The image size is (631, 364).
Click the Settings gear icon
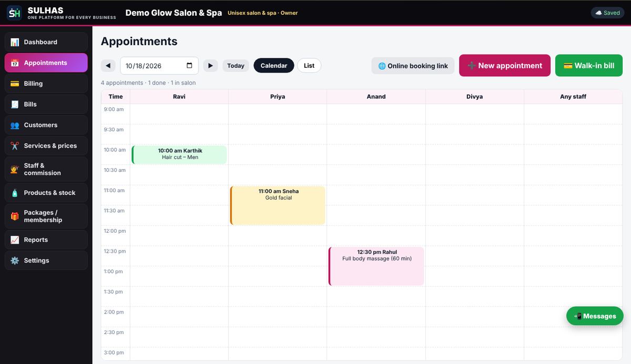15,261
